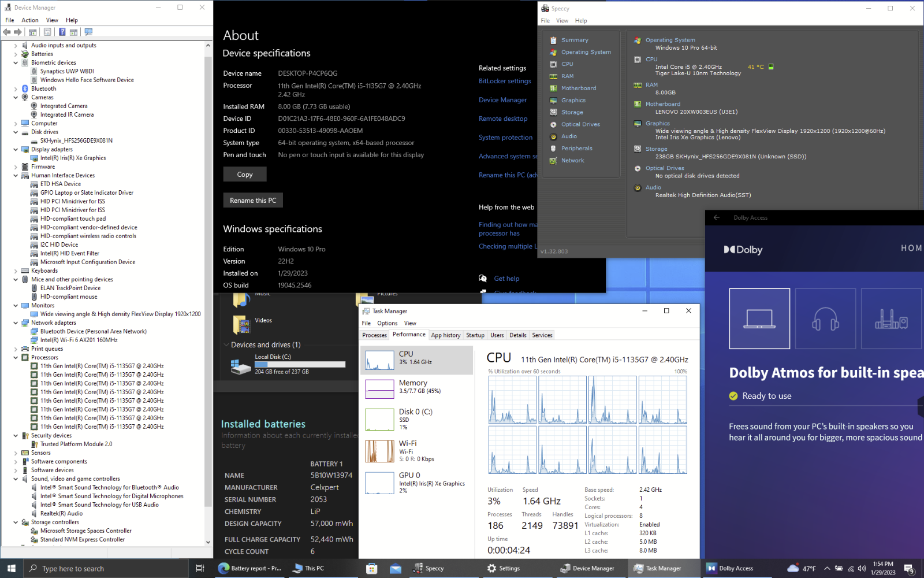Open Battery report Edge window from taskbar
Screen dimensions: 924x578
click(249, 568)
